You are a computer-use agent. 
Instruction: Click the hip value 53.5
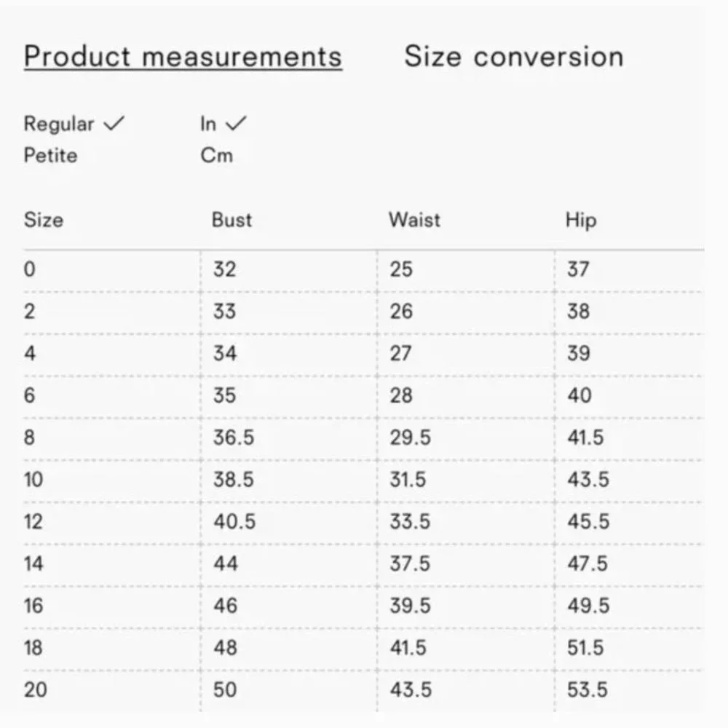[x=587, y=689]
